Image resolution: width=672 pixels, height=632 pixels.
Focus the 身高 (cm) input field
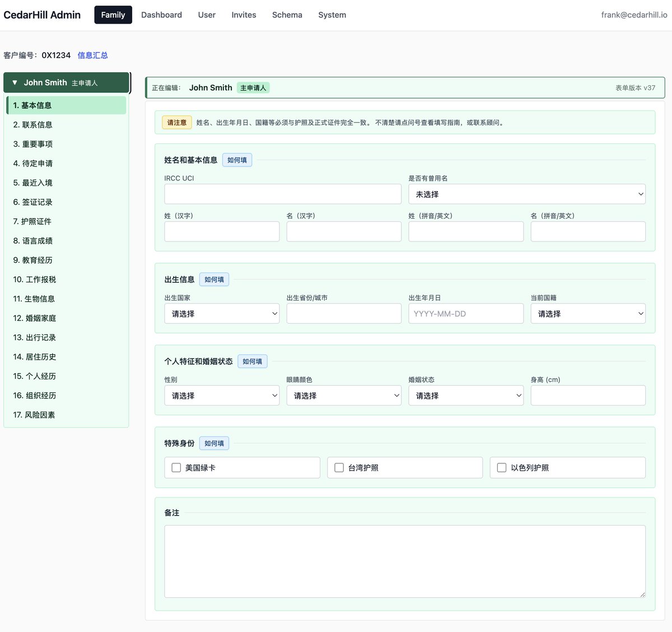pyautogui.click(x=588, y=395)
